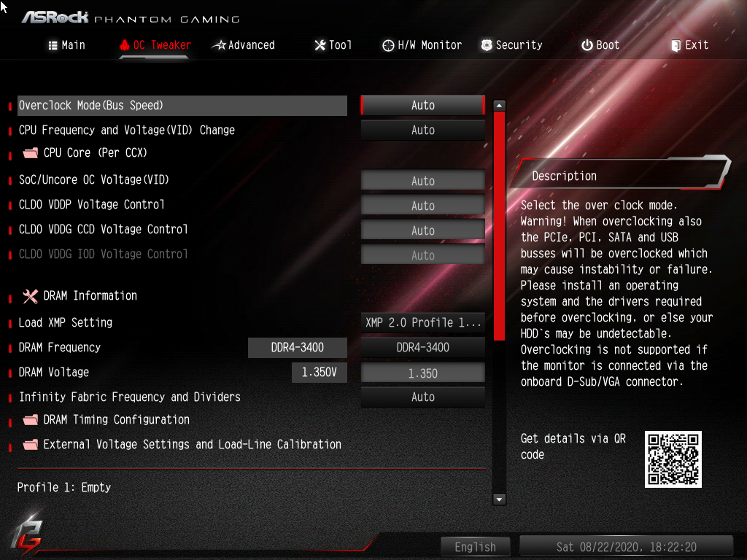Click the Advanced tab star icon

219,45
